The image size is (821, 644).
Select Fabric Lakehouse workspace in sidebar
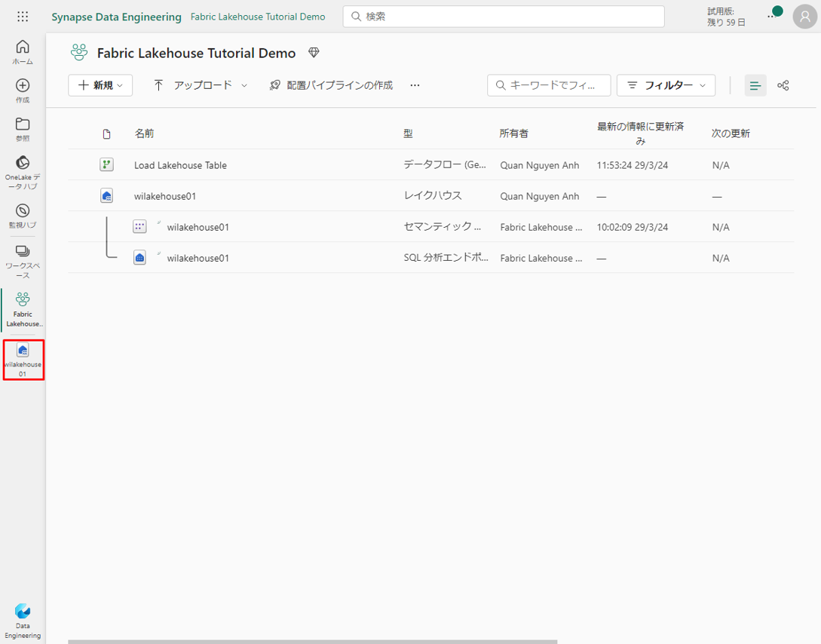tap(23, 309)
